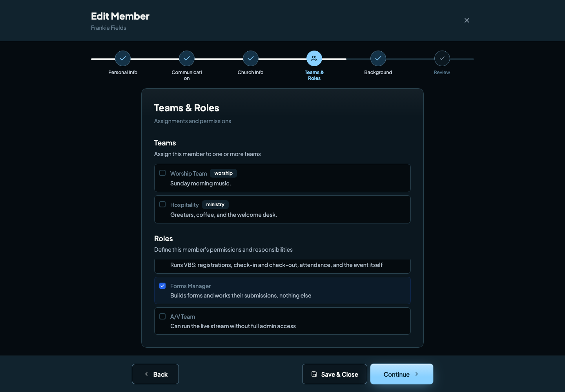
Task: Click the Continue button
Action: click(402, 374)
